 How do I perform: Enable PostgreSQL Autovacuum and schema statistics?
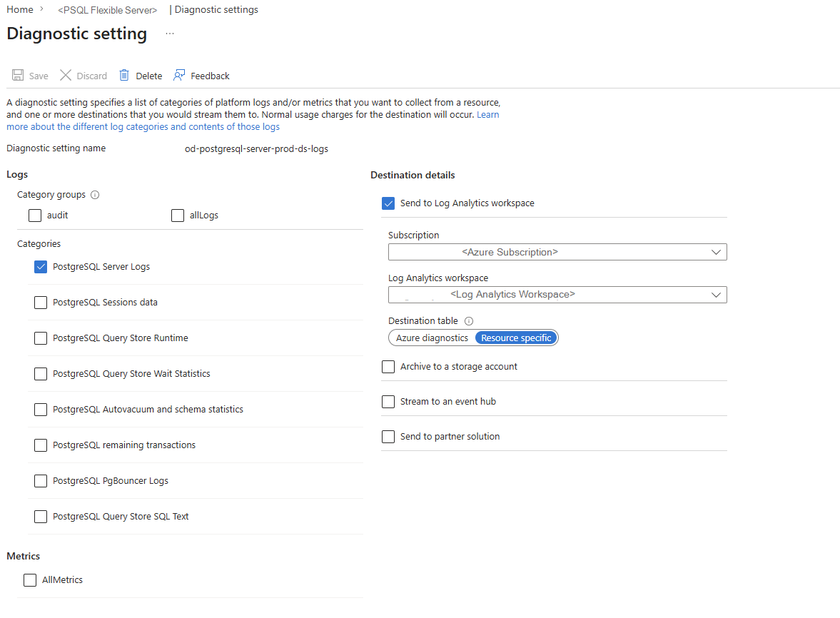[x=41, y=410]
